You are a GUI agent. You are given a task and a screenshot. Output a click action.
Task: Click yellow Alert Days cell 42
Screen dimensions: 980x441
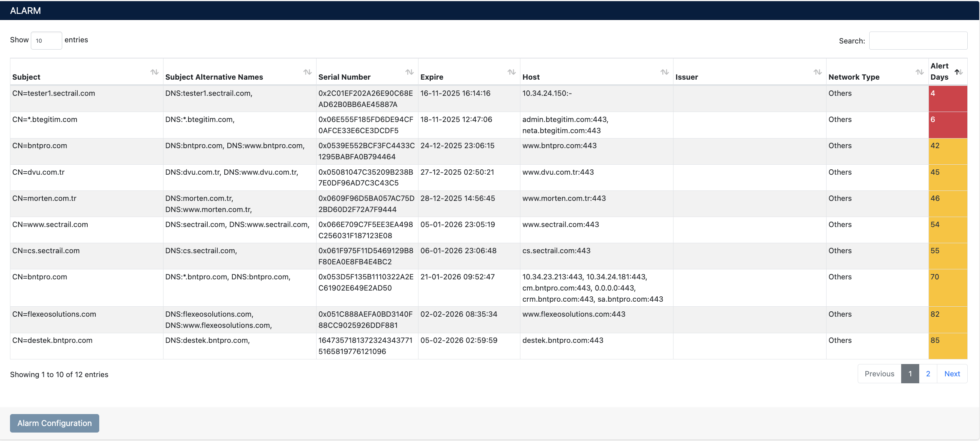[947, 151]
